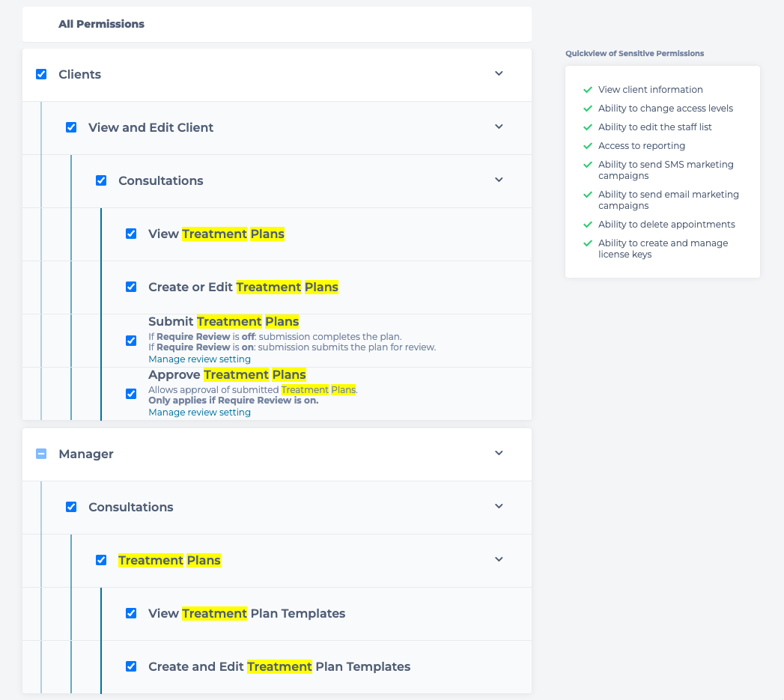784x700 pixels.
Task: Open Manage review setting under Submit Treatment Plans
Action: 199,359
